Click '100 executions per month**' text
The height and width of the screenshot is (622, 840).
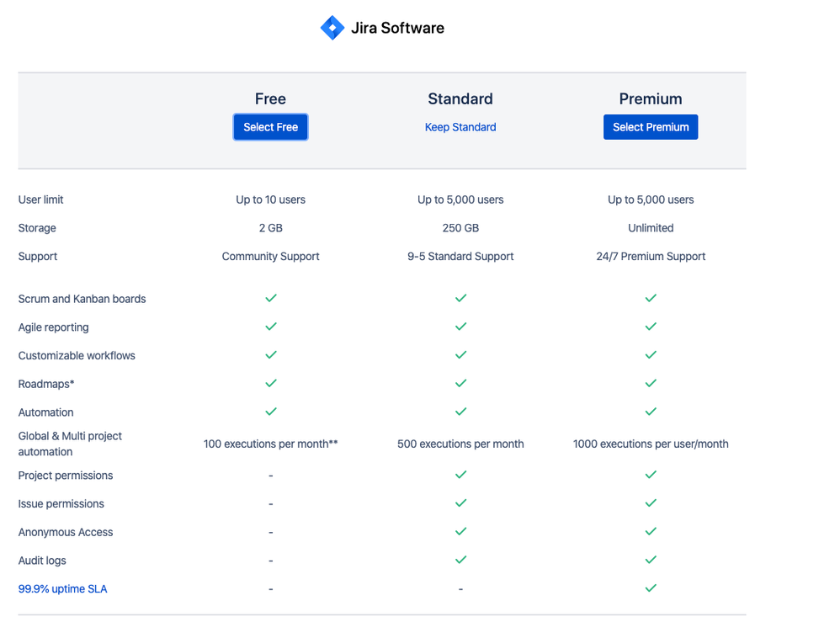pos(270,444)
